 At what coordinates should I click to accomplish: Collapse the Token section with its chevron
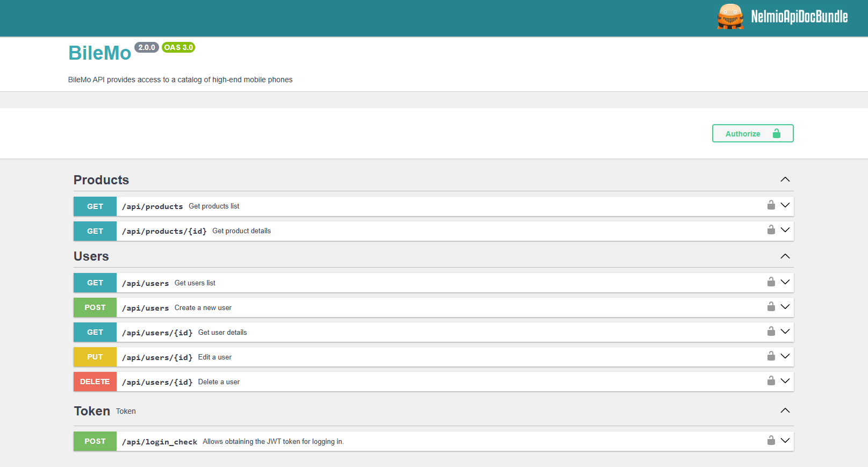(785, 411)
